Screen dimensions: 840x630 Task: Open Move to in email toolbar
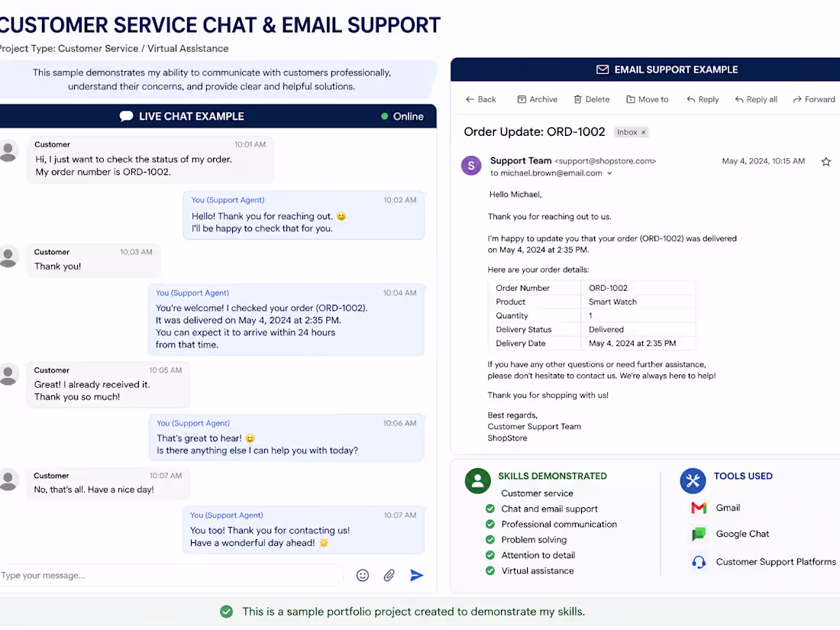click(x=647, y=99)
